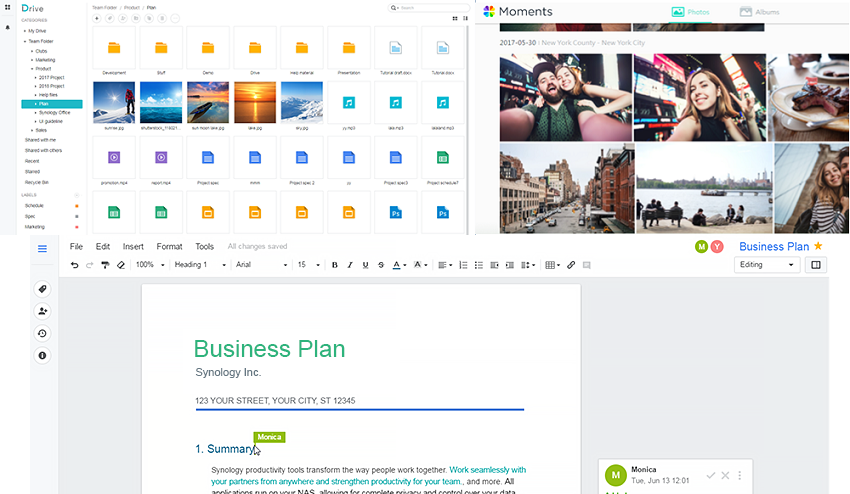Toggle strikethrough formatting
850x494 pixels.
381,265
